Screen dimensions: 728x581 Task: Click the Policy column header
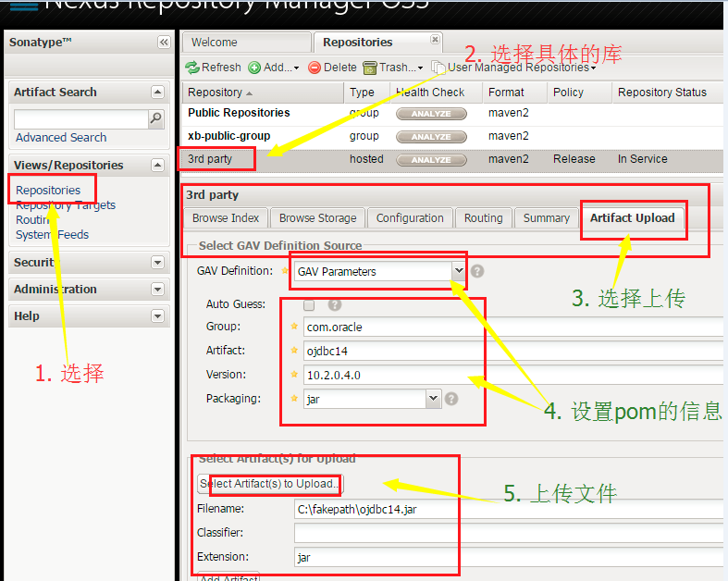[579, 93]
